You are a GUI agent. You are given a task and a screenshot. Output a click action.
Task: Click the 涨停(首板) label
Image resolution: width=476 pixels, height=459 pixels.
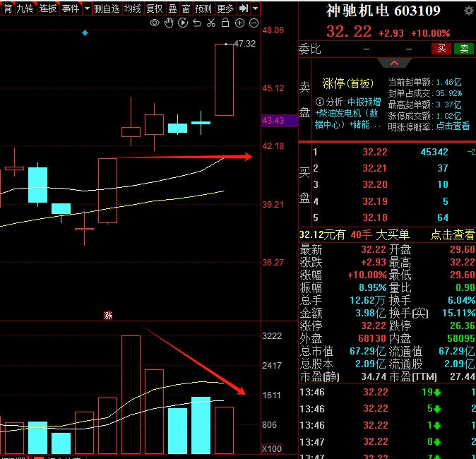pos(348,83)
